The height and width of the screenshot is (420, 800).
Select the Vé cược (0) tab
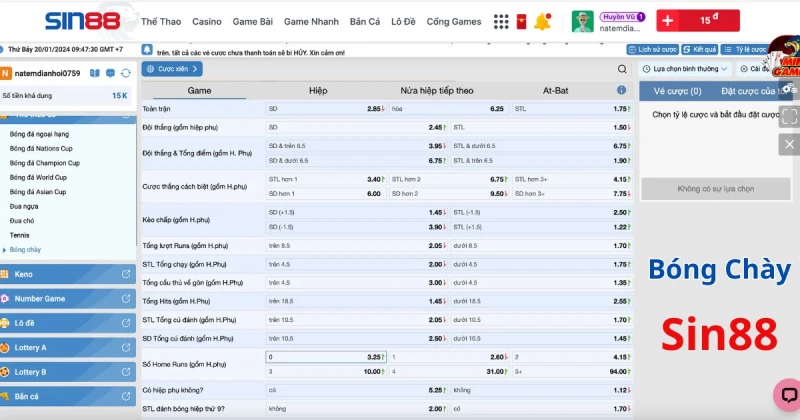(678, 91)
